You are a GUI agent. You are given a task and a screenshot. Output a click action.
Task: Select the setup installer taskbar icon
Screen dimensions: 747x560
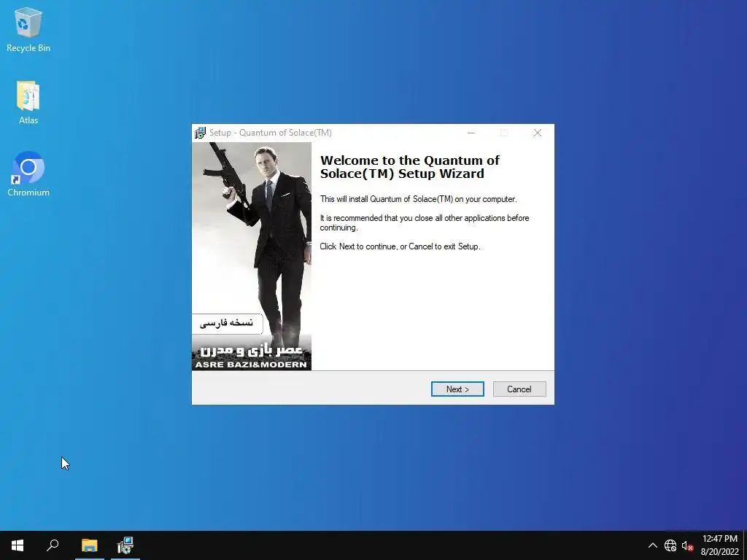[125, 545]
